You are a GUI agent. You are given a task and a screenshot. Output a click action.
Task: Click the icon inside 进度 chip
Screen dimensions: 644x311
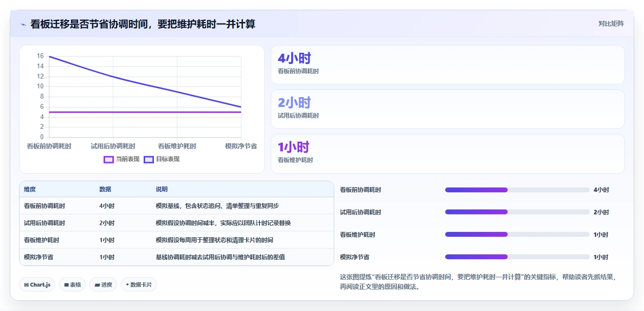[x=97, y=285]
